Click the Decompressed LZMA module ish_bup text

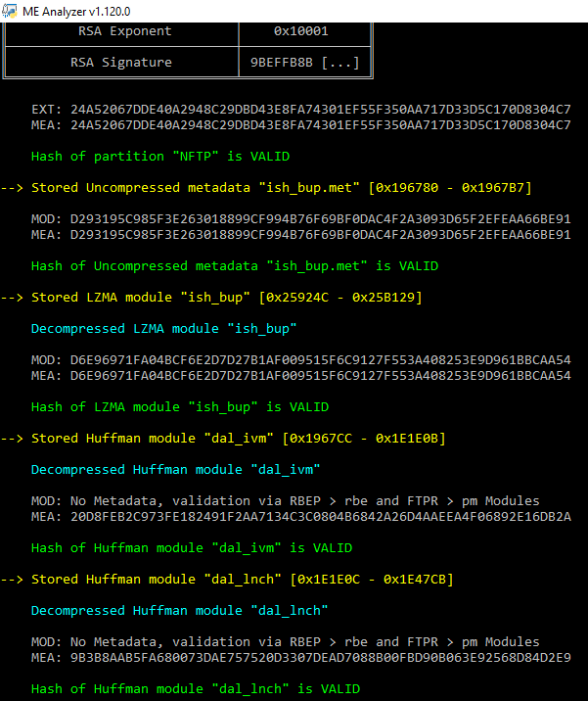(x=164, y=329)
